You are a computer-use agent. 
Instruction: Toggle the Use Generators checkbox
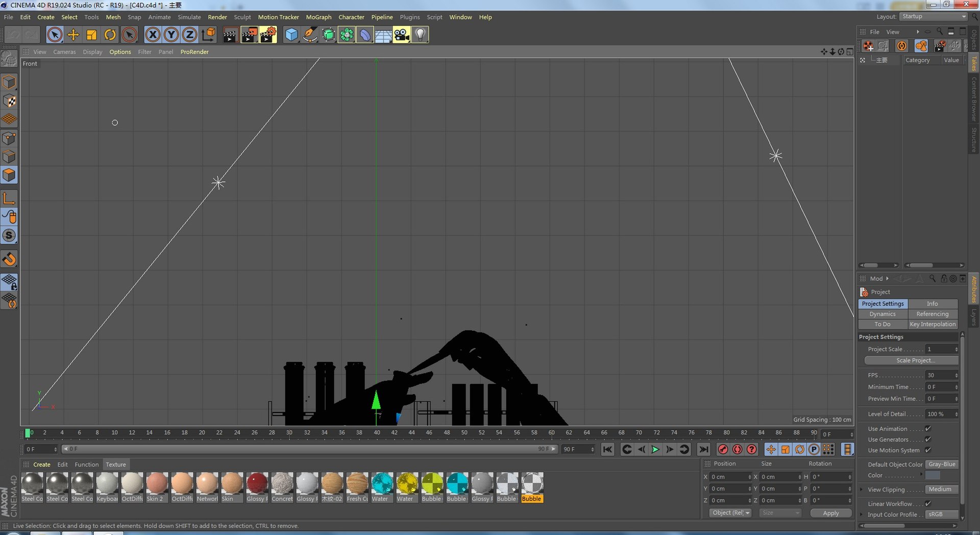tap(928, 439)
